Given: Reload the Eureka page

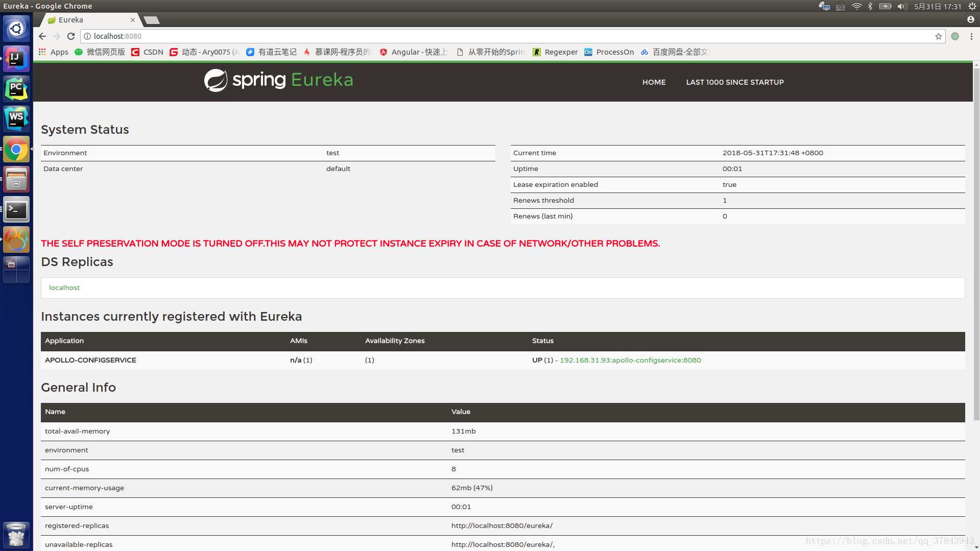Looking at the screenshot, I should pos(71,36).
